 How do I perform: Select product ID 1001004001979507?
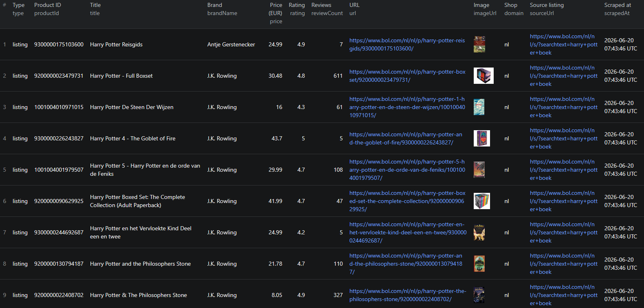click(x=59, y=170)
